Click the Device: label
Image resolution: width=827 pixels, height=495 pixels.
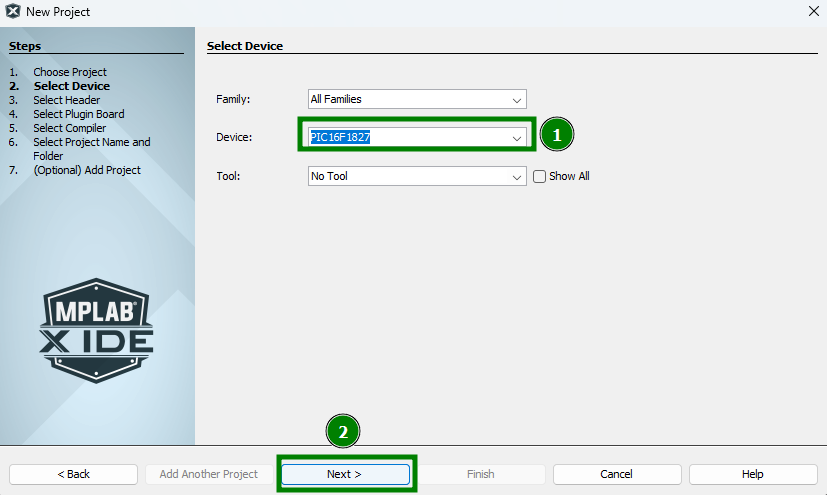tap(234, 137)
